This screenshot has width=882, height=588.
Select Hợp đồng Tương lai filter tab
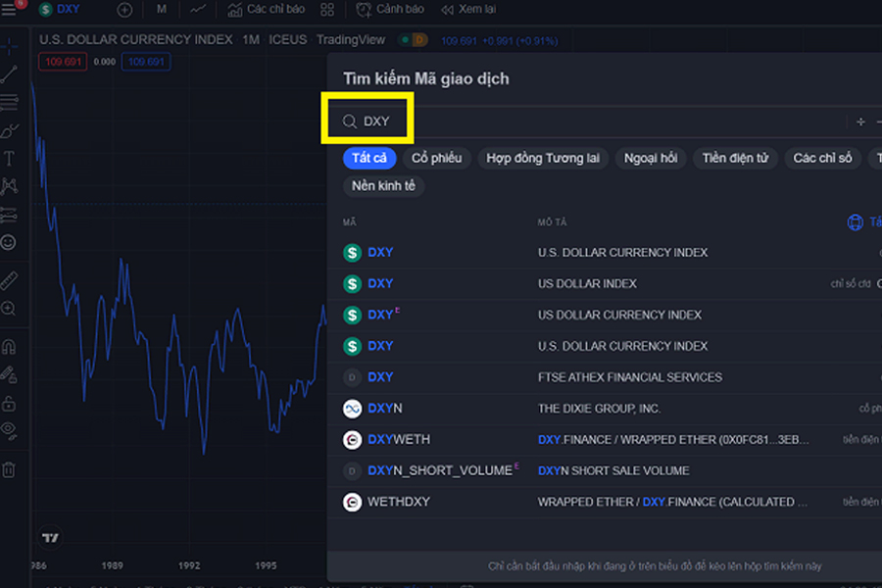(543, 158)
